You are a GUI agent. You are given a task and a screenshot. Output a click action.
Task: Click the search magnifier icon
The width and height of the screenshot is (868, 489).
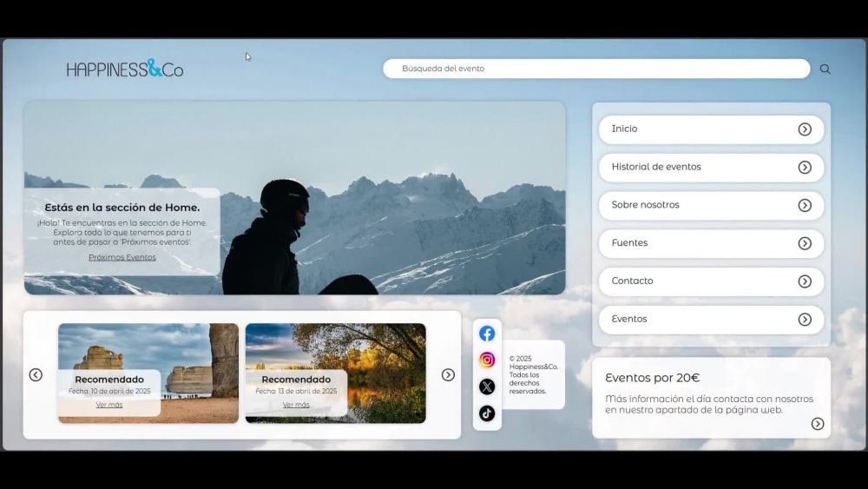[825, 69]
